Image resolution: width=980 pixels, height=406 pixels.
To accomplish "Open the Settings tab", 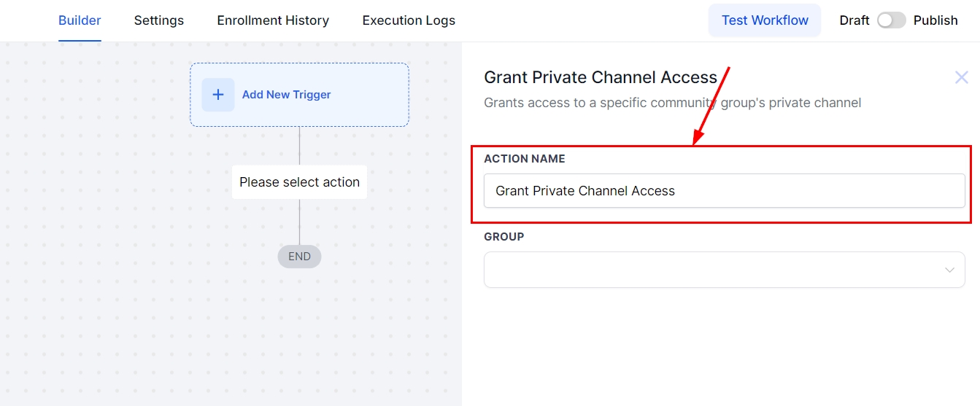I will 159,20.
